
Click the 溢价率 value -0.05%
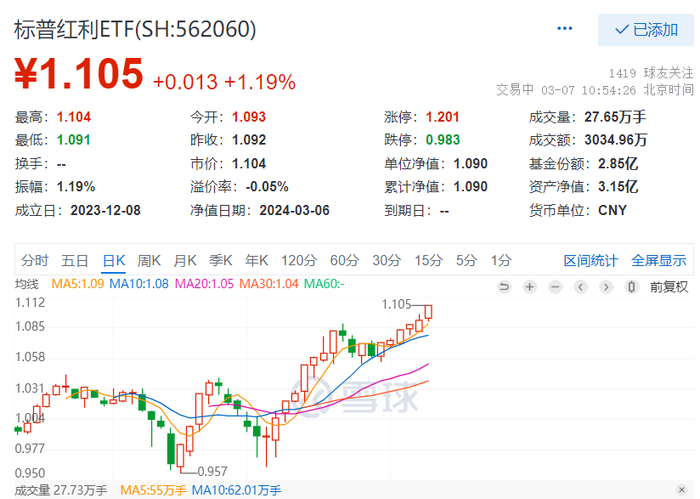[x=267, y=187]
